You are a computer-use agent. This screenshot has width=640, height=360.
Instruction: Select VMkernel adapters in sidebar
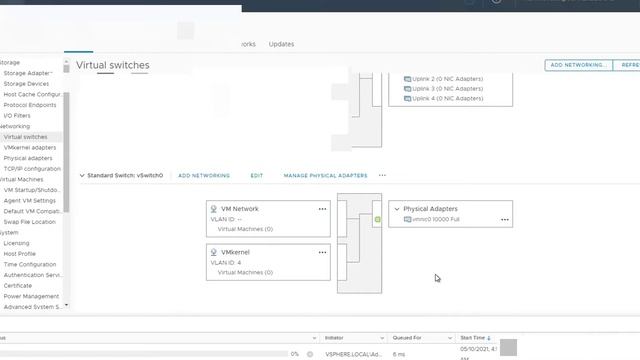pyautogui.click(x=30, y=147)
